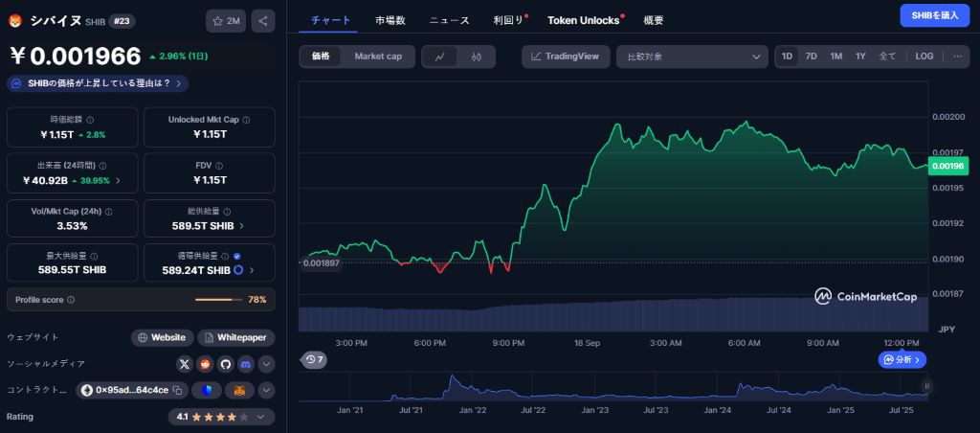Switch to the チャート tab
The height and width of the screenshot is (433, 980).
[330, 20]
